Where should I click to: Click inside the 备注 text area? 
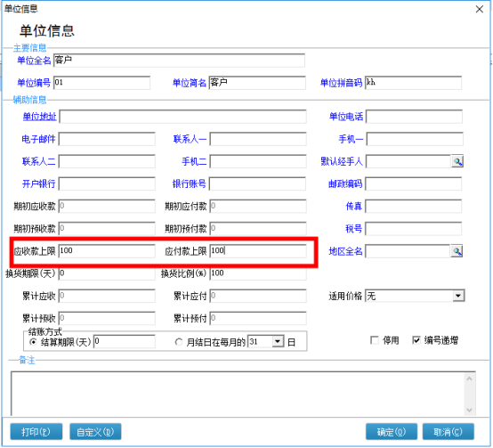tap(238, 394)
